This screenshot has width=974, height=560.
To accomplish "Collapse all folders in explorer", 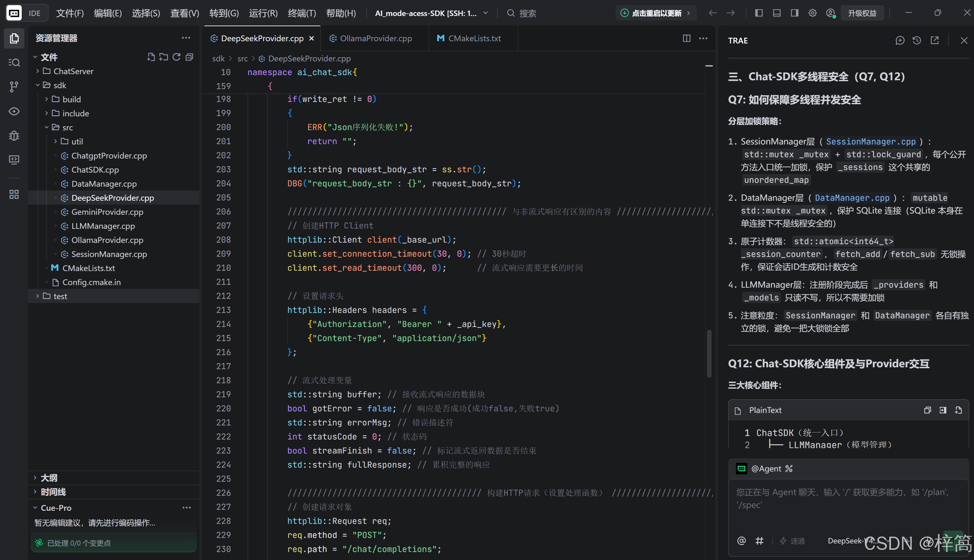I will 189,57.
